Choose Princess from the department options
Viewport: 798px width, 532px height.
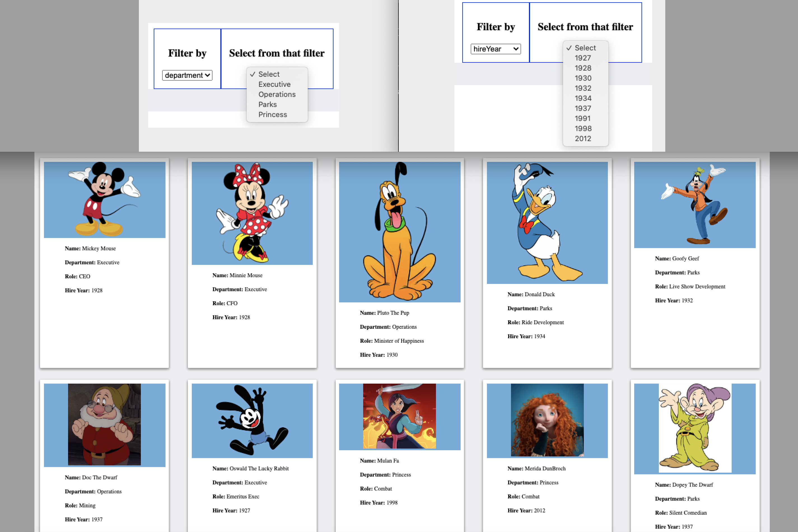click(x=272, y=115)
